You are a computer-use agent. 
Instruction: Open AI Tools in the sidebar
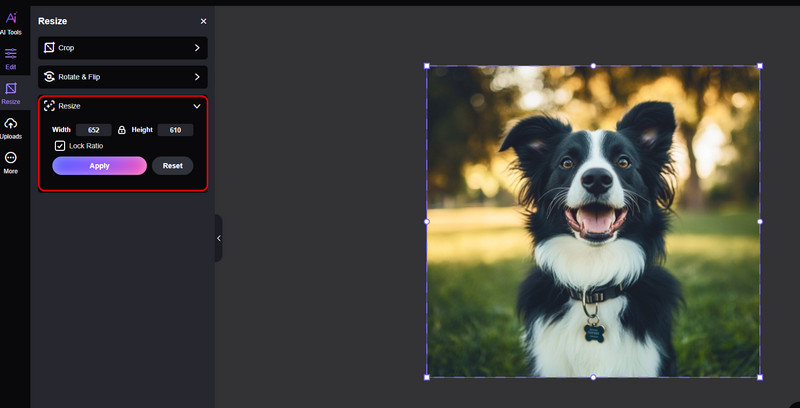coord(11,23)
